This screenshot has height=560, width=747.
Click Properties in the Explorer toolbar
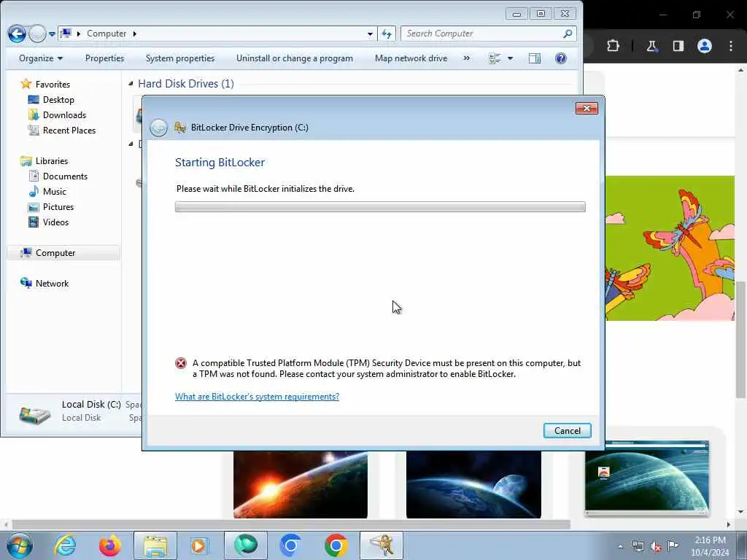[104, 58]
